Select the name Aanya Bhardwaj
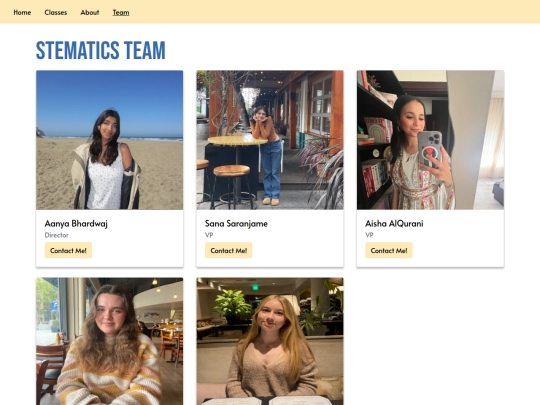 click(x=76, y=224)
